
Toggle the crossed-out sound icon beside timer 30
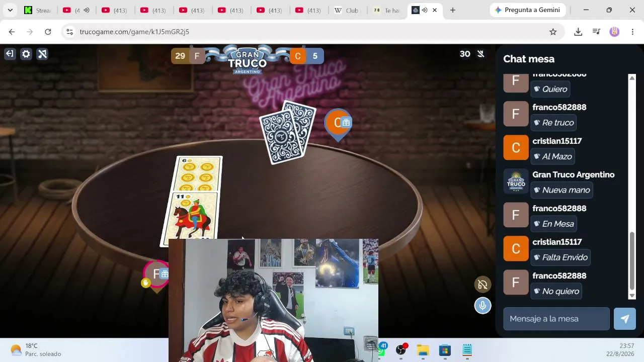pos(481,54)
